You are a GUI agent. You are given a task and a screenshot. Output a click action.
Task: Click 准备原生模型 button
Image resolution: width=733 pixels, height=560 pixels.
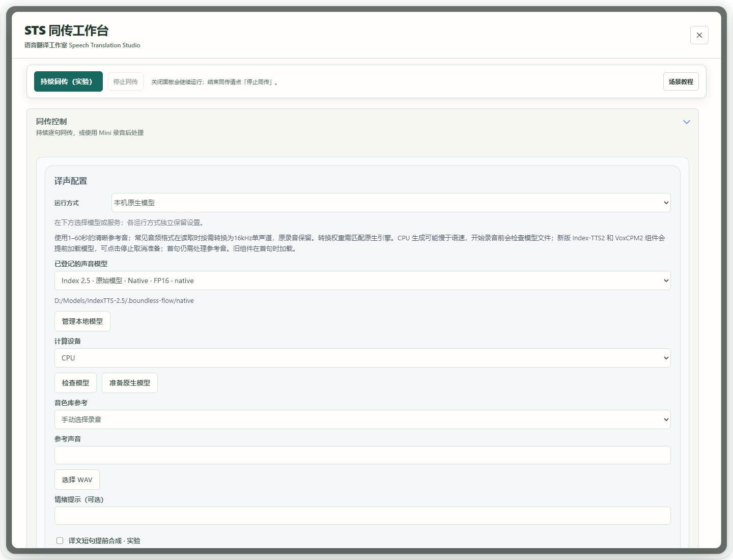coord(130,383)
